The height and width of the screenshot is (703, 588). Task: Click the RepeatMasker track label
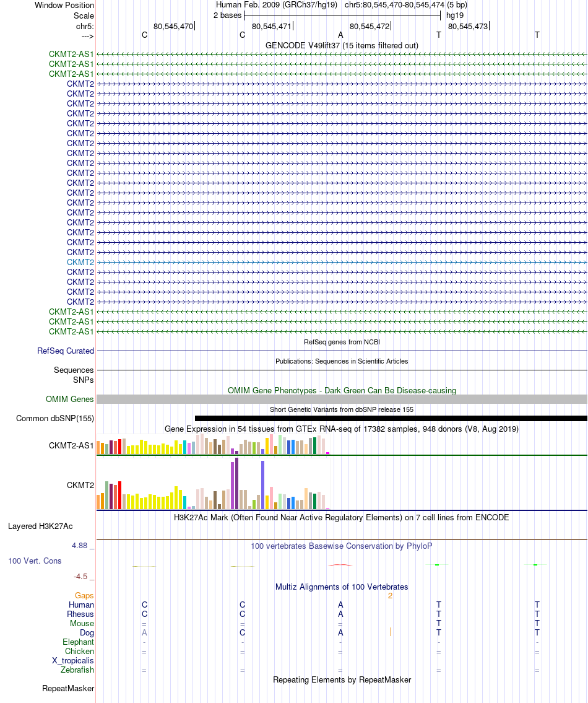[x=68, y=689]
